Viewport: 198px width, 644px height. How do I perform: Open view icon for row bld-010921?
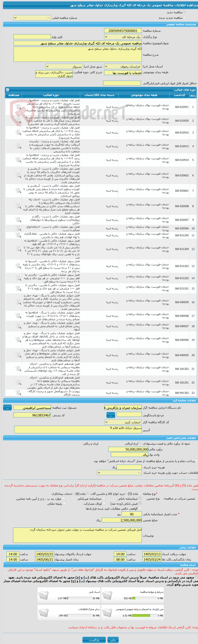click(x=18, y=107)
